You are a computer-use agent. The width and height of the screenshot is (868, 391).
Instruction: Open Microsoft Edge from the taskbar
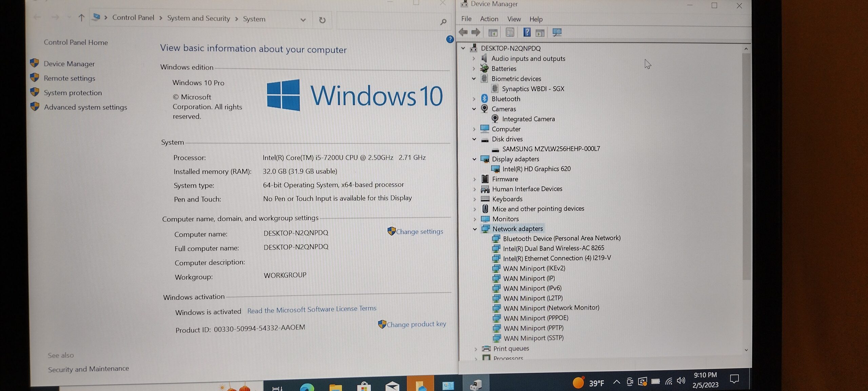(307, 387)
